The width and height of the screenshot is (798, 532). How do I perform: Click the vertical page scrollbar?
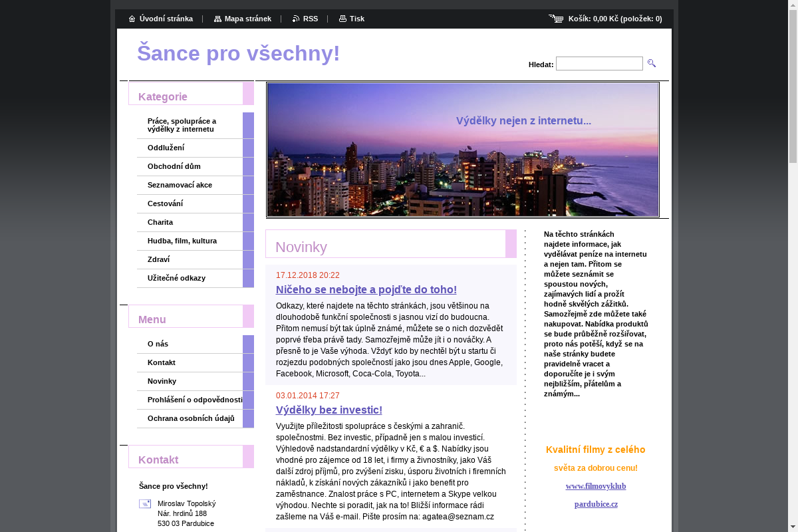click(793, 266)
